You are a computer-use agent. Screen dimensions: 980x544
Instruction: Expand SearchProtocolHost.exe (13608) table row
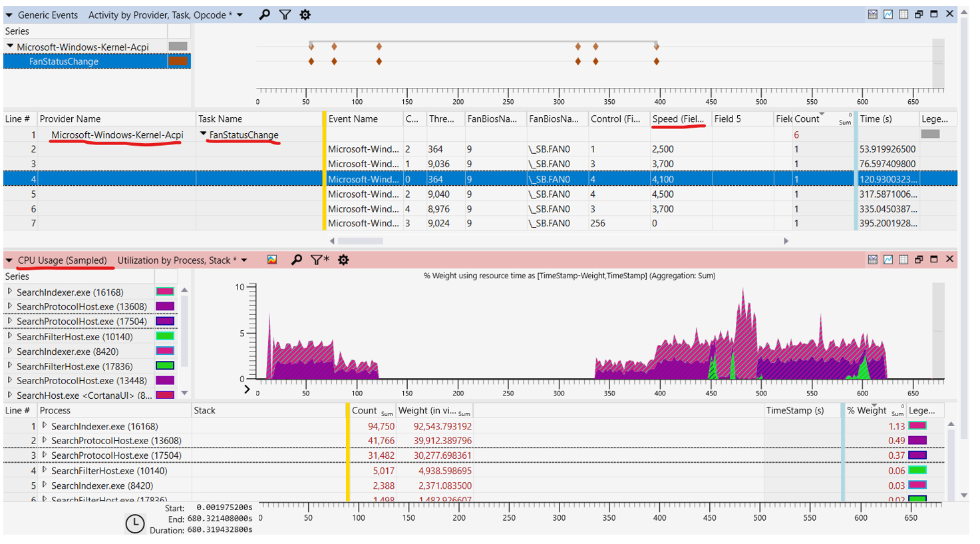tap(45, 440)
